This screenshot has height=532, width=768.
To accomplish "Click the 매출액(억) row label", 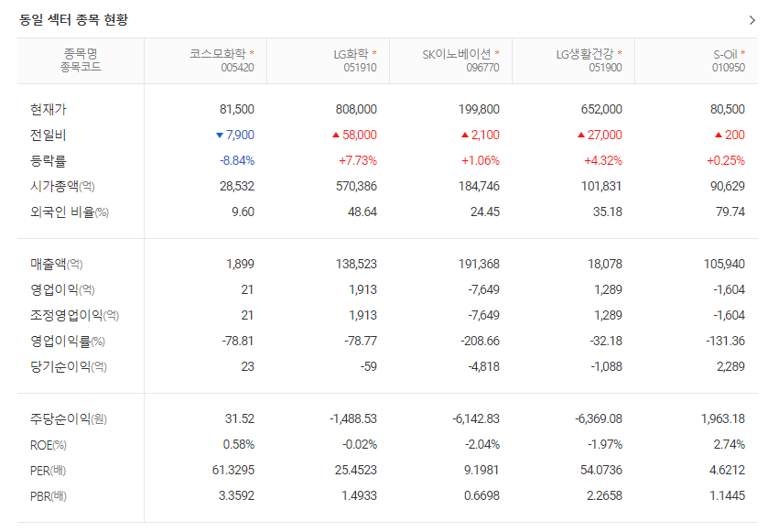I will pyautogui.click(x=57, y=264).
